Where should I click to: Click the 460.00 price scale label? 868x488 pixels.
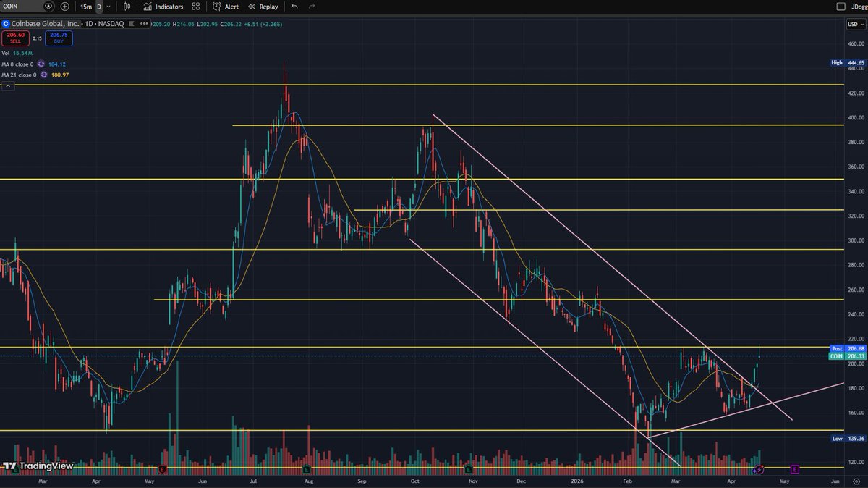[x=856, y=43]
